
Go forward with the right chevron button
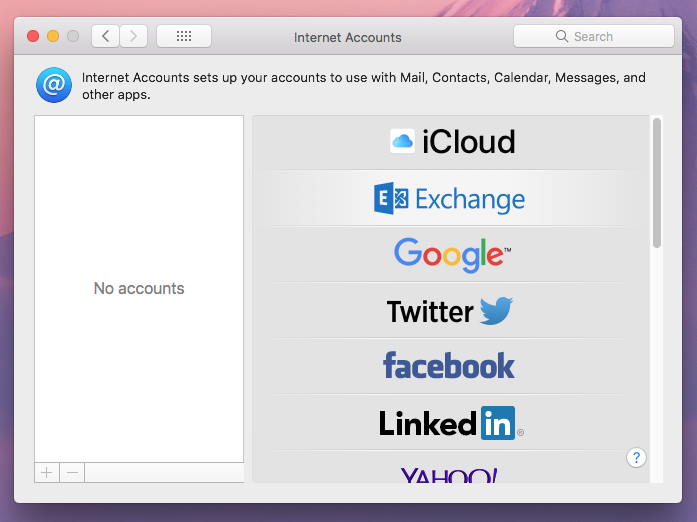pos(133,36)
